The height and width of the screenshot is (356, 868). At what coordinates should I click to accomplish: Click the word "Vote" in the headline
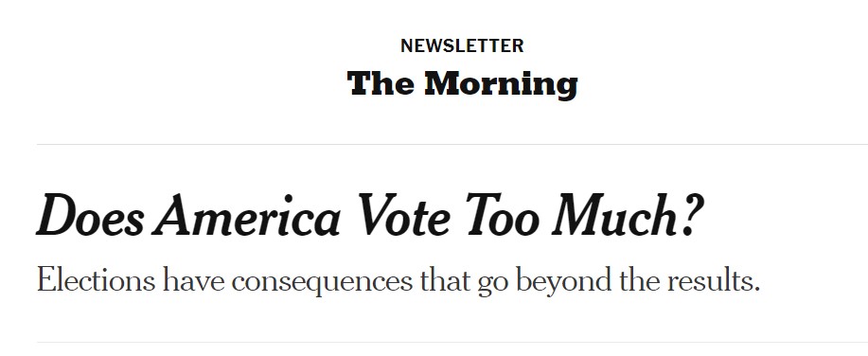403,217
